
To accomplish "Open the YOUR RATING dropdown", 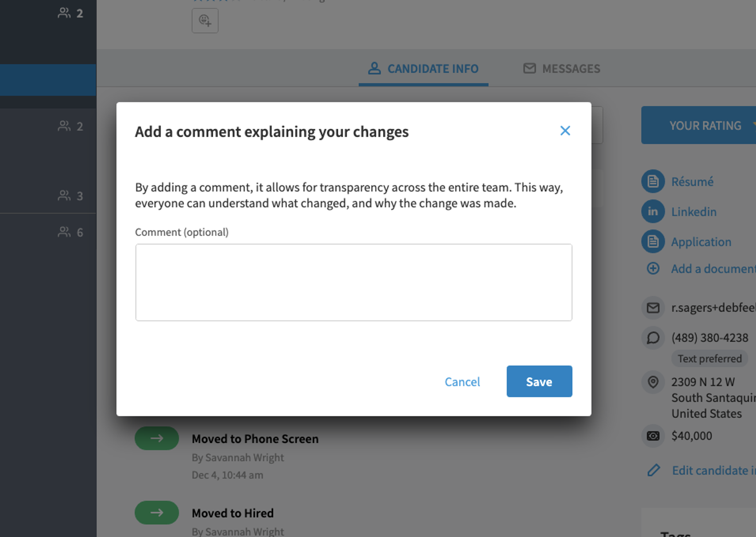I will [699, 125].
